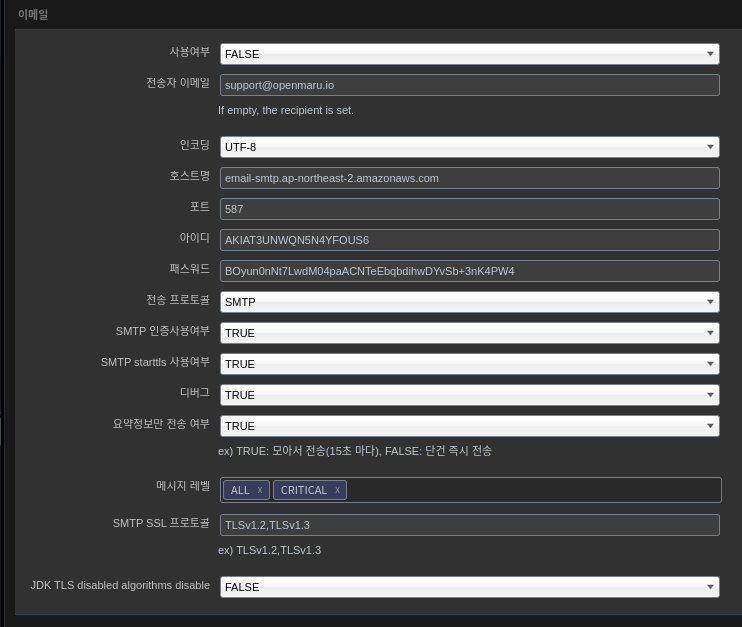Remove the ALL tag from 메시지 레벨
Screen dimensions: 742x627
coord(260,490)
